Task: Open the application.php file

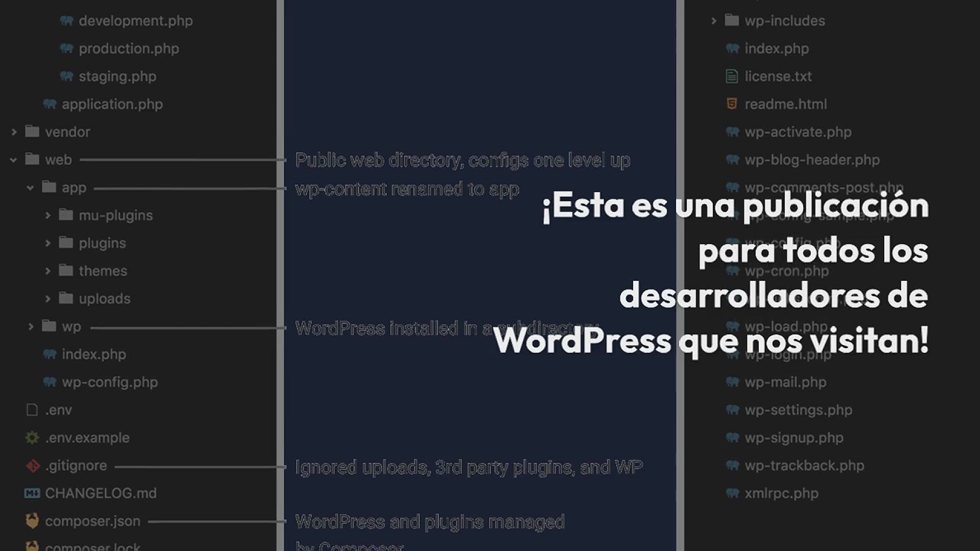Action: pos(112,105)
